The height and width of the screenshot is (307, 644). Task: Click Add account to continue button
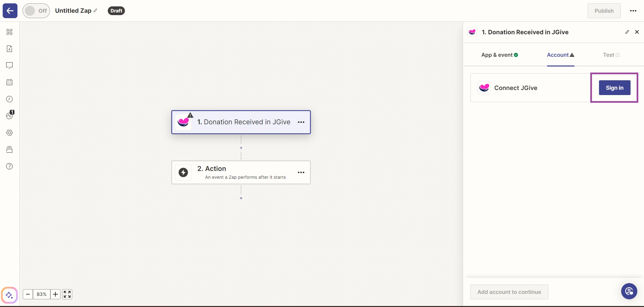pos(509,292)
